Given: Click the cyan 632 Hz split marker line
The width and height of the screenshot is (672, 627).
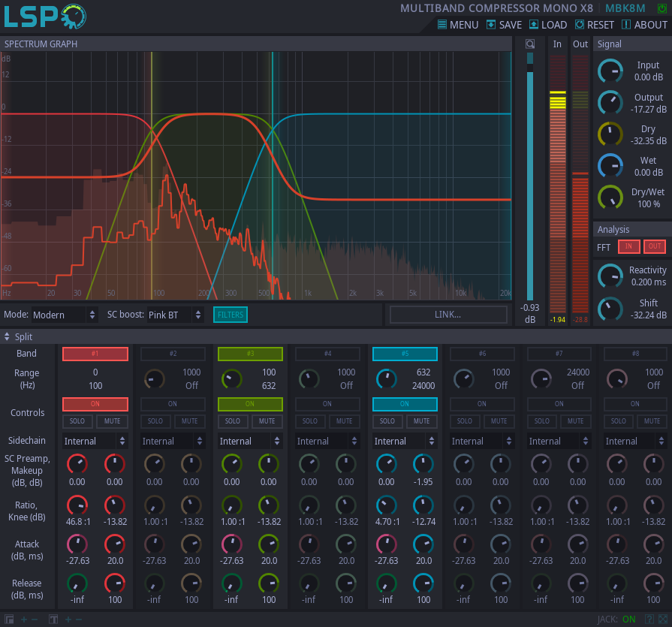Looking at the screenshot, I should click(273, 176).
